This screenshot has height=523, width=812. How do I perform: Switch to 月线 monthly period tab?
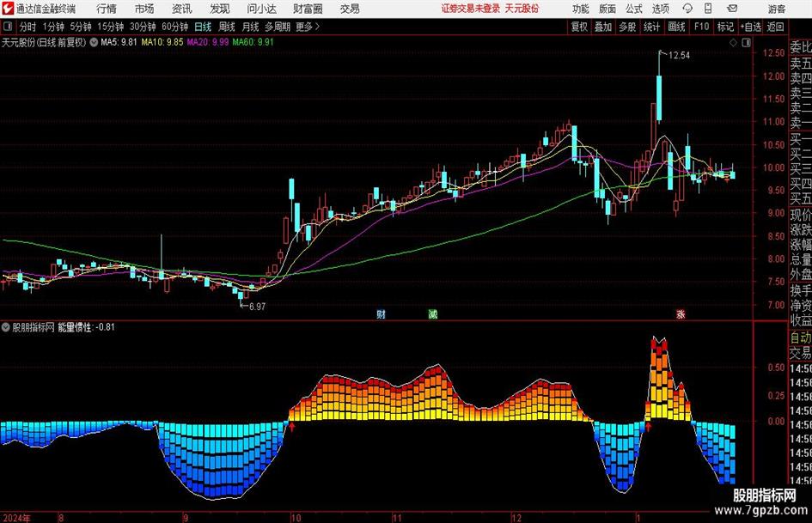pos(251,27)
